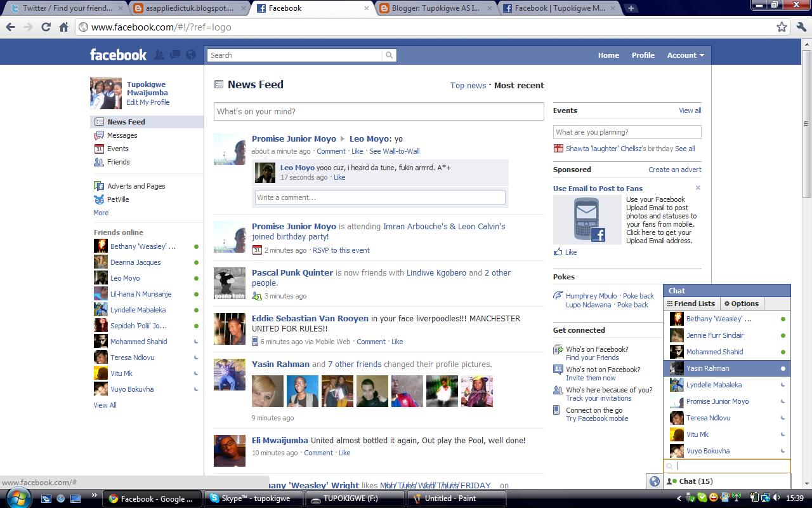The height and width of the screenshot is (508, 812).
Task: Click Home in the top navigation
Action: point(608,55)
